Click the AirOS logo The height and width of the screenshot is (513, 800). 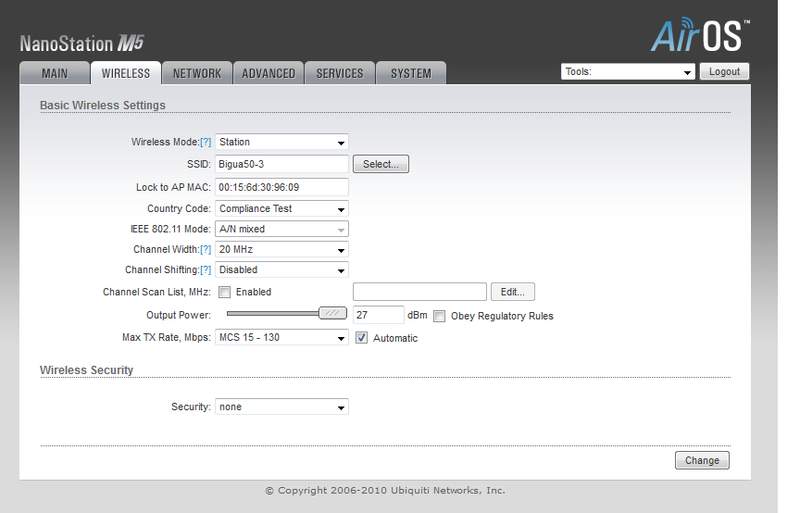pos(700,35)
